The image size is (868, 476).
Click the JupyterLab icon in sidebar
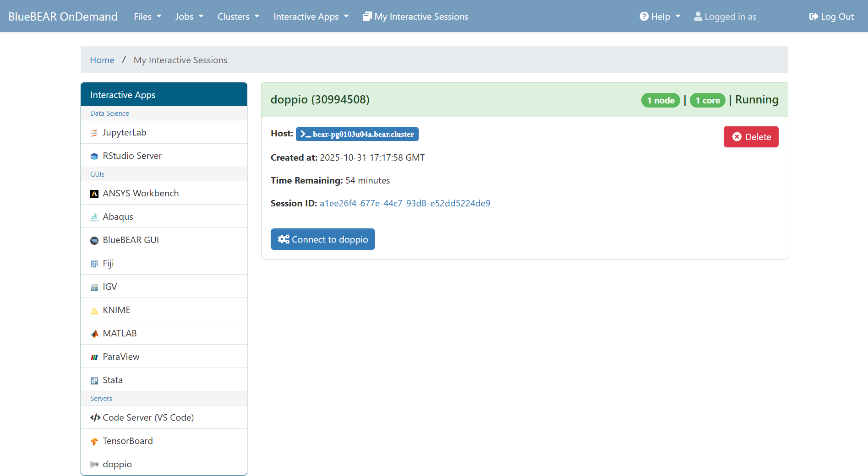[94, 133]
